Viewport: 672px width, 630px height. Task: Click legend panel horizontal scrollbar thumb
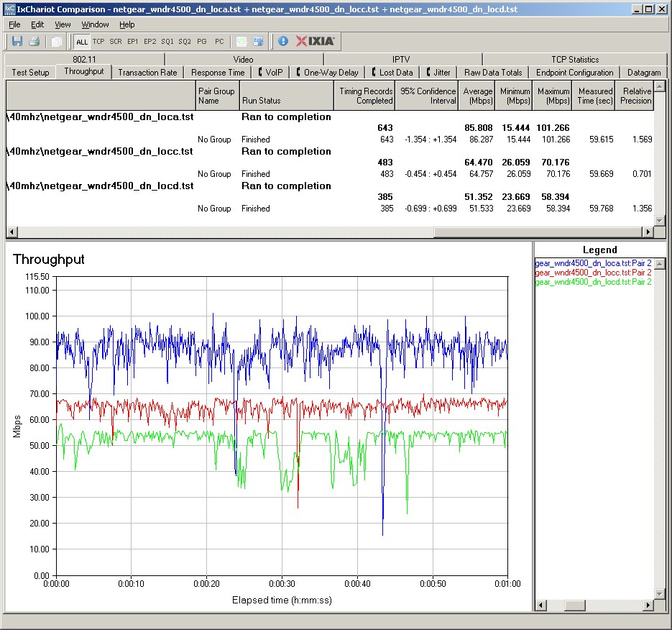coord(575,605)
